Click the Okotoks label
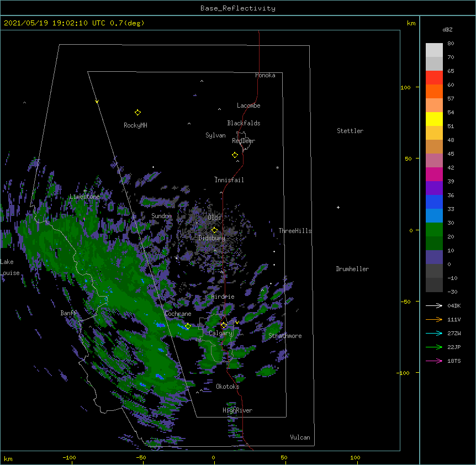The image size is (476, 465). point(228,387)
